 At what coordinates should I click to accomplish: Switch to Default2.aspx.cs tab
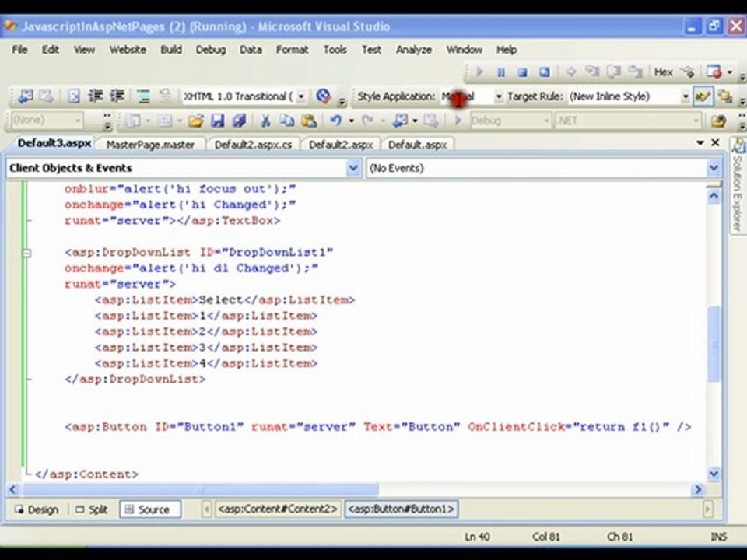253,145
